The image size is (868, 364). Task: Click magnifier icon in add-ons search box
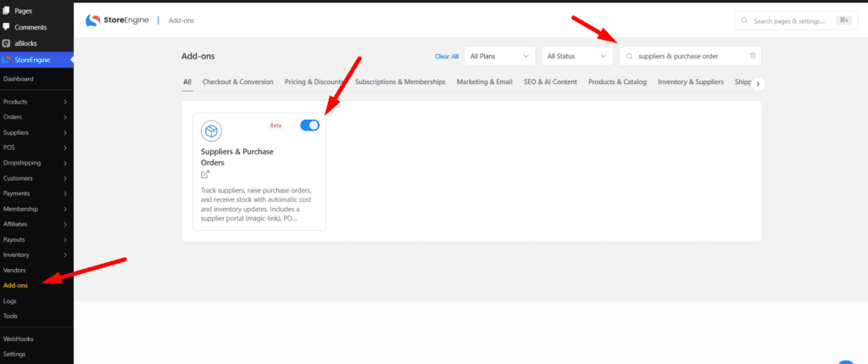(630, 57)
